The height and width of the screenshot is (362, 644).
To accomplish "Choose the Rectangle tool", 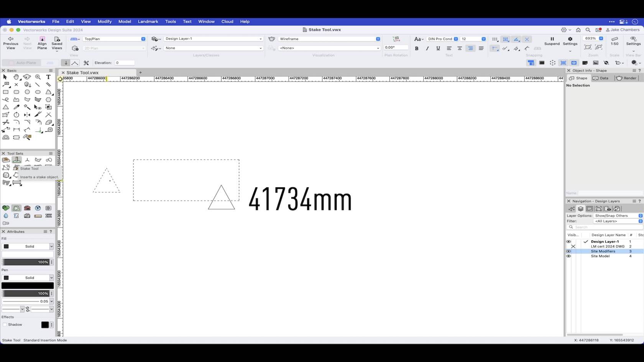I will point(5,92).
